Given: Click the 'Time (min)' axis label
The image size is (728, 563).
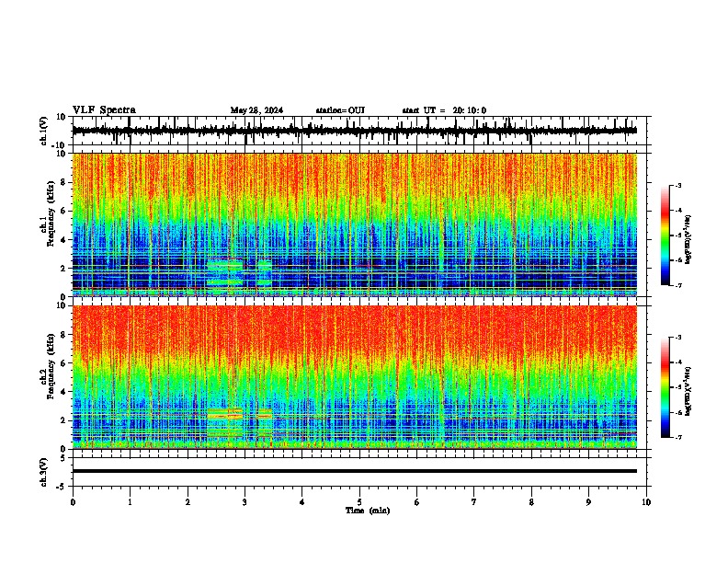Looking at the screenshot, I should pos(368,511).
